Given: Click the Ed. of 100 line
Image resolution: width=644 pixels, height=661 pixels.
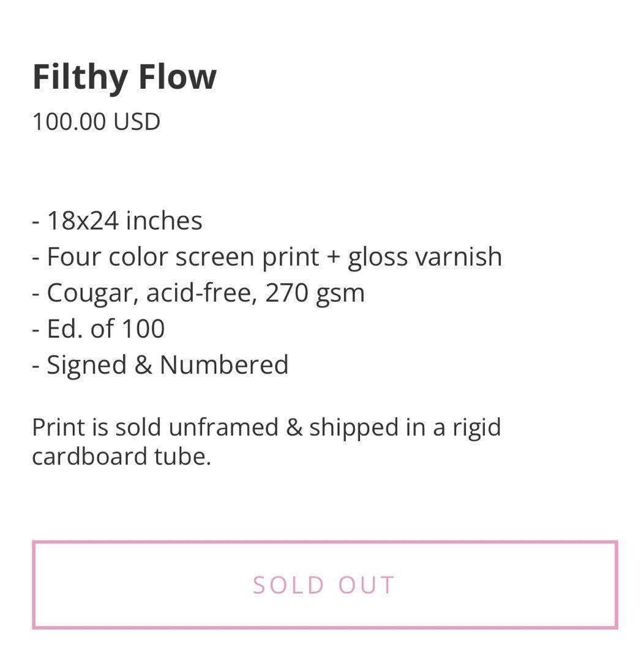Looking at the screenshot, I should tap(98, 328).
